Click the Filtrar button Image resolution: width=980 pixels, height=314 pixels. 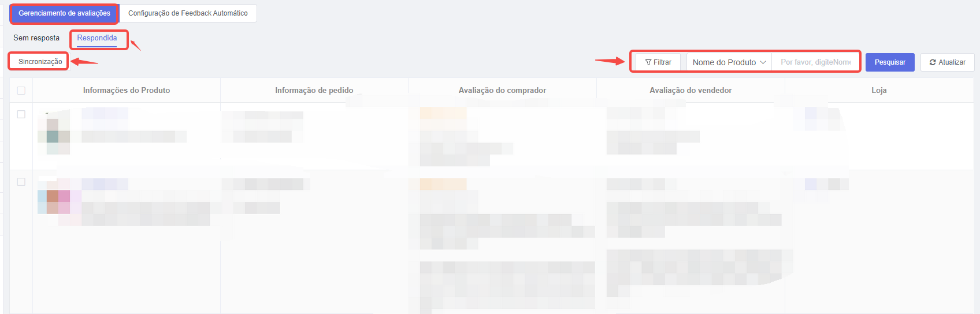coord(658,62)
